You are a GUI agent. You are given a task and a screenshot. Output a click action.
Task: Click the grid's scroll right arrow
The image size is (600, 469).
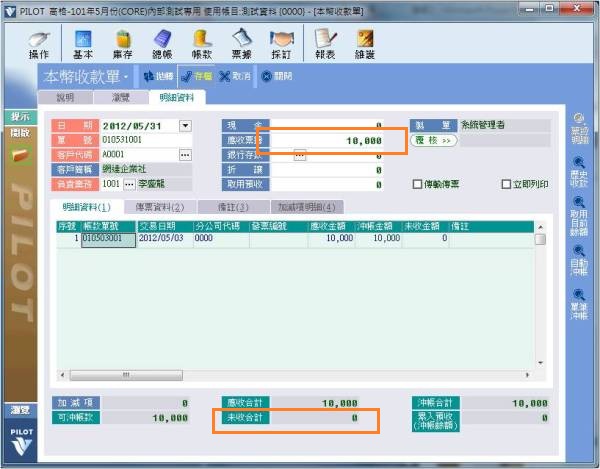[x=528, y=375]
